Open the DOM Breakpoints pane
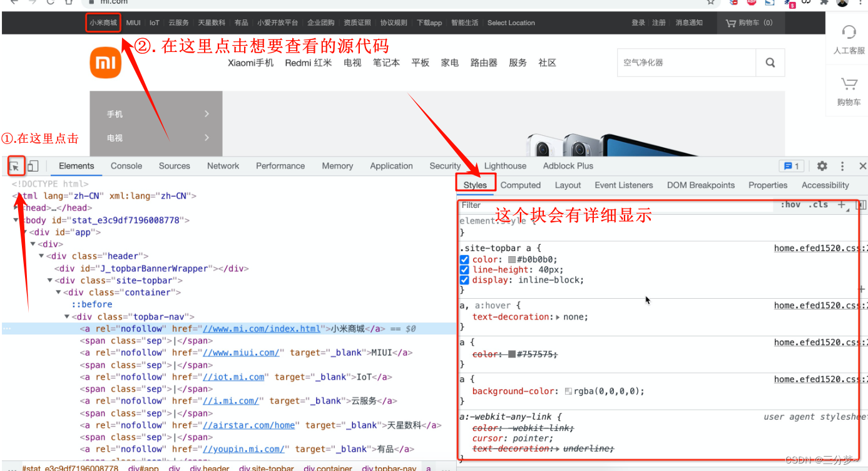 click(x=701, y=185)
